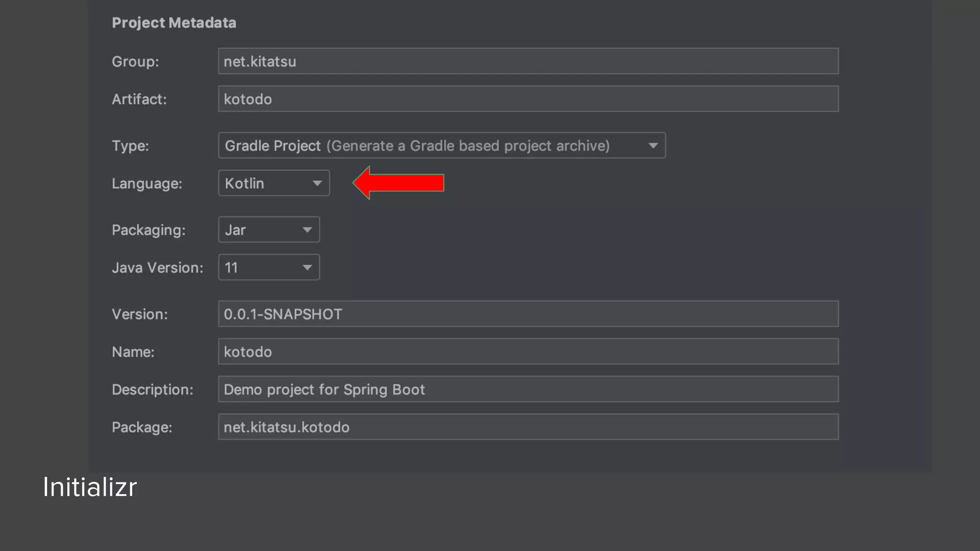Click the Artifact: label

(139, 99)
